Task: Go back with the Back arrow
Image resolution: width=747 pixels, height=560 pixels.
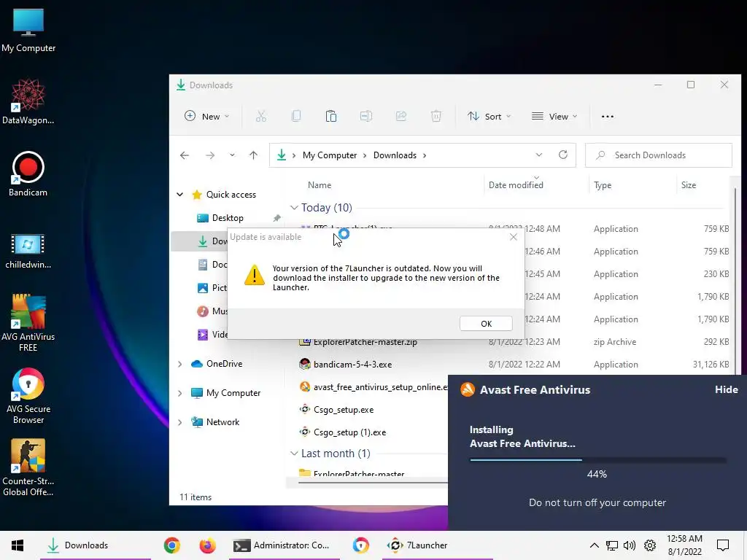Action: pyautogui.click(x=185, y=155)
